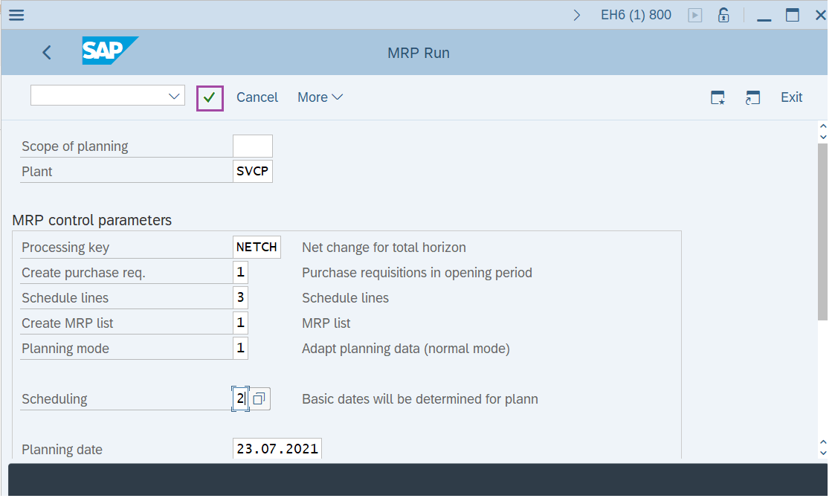Click the SAP logo in the header
The height and width of the screenshot is (504, 835).
click(x=109, y=52)
